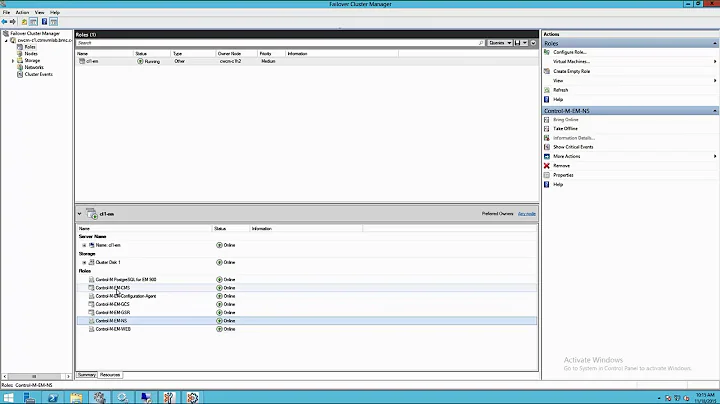This screenshot has height=404, width=720.
Task: Click the Create Empty Role icon
Action: 546,71
